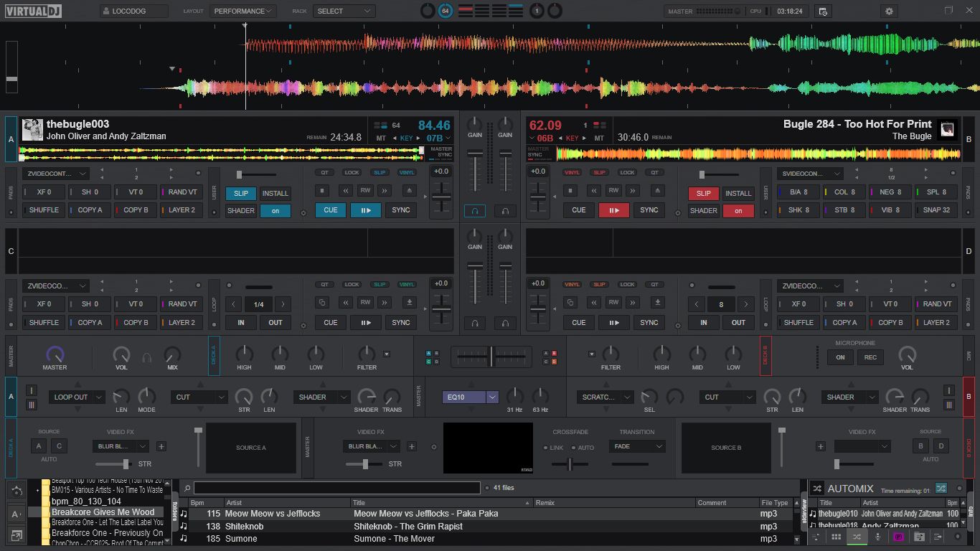The image size is (980, 551).
Task: Adjust the deck A pitch fader
Action: [441, 197]
